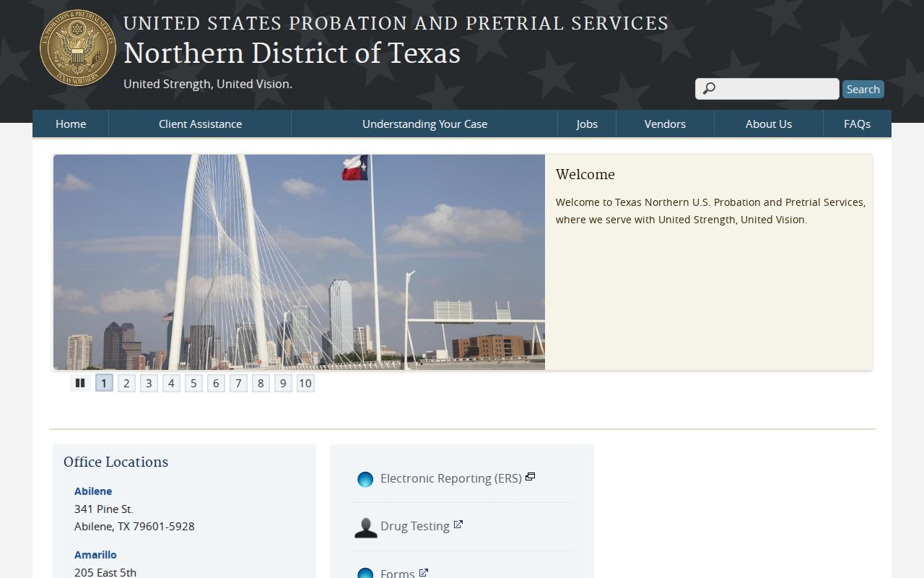Open the Client Assistance menu
This screenshot has height=578, width=924.
[x=200, y=124]
